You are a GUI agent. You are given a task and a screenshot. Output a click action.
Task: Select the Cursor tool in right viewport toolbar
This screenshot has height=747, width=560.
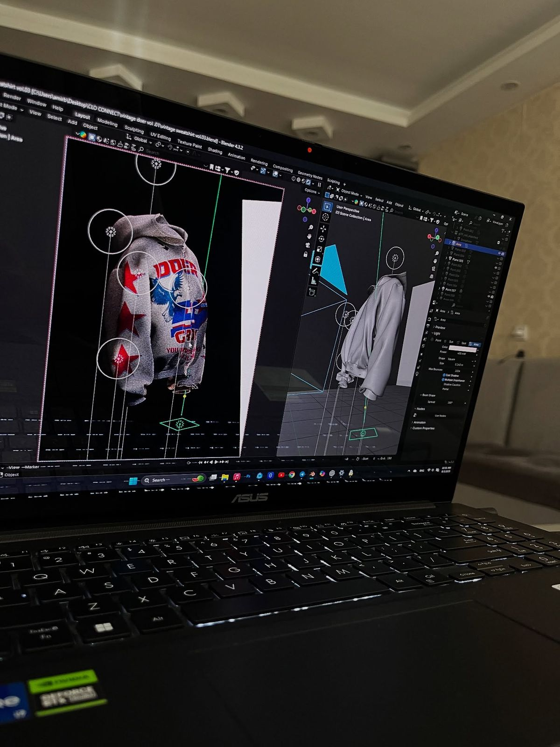(325, 217)
